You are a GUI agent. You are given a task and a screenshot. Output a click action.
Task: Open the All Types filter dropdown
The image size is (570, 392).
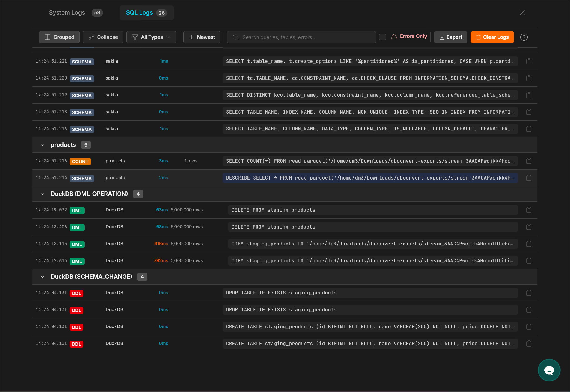(151, 37)
